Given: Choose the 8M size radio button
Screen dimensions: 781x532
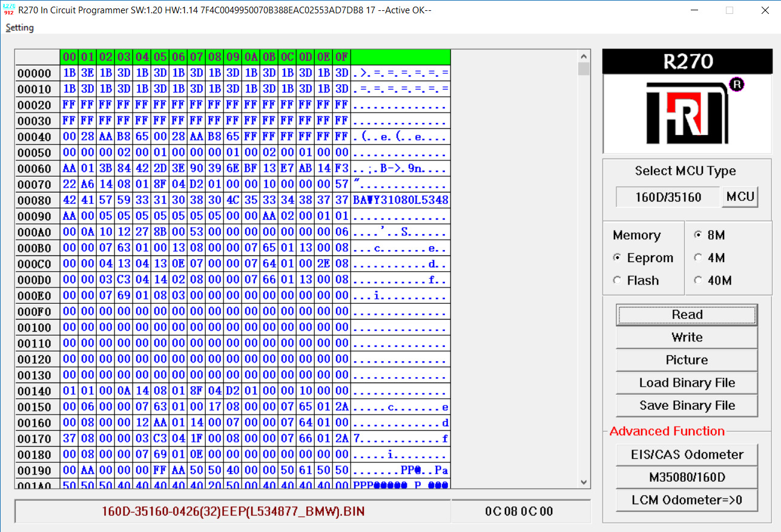Looking at the screenshot, I should [709, 235].
